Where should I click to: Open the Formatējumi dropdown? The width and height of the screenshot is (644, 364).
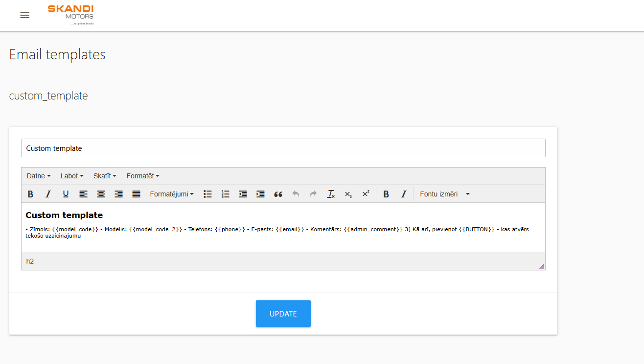171,194
